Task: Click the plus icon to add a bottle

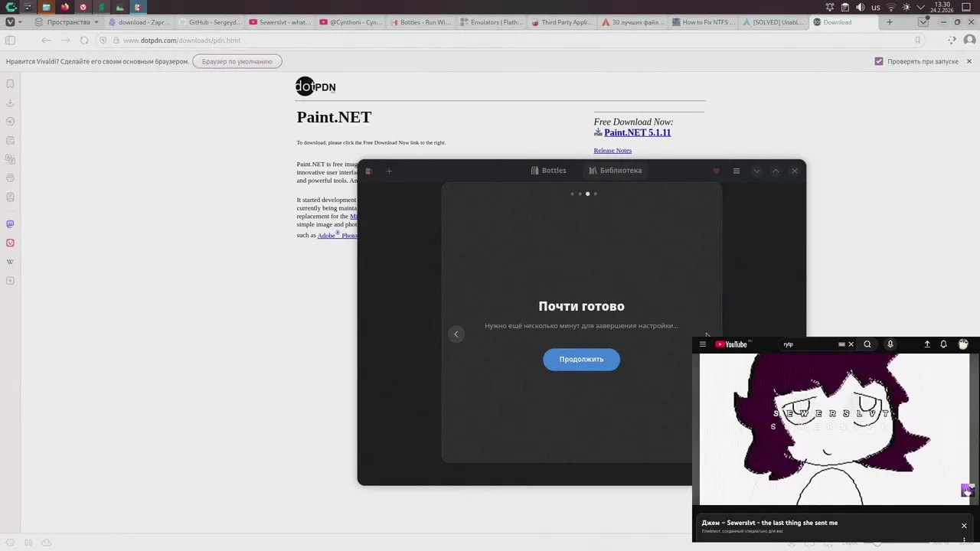Action: [x=389, y=171]
